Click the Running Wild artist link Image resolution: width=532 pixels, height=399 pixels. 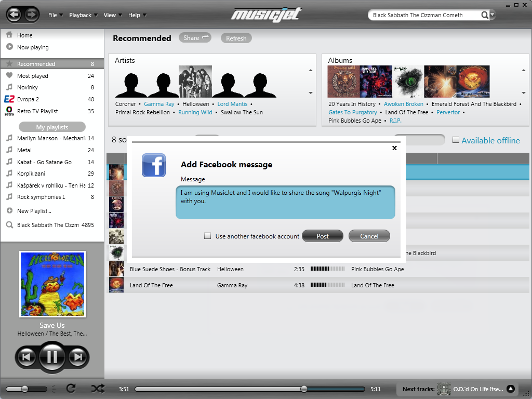point(195,112)
